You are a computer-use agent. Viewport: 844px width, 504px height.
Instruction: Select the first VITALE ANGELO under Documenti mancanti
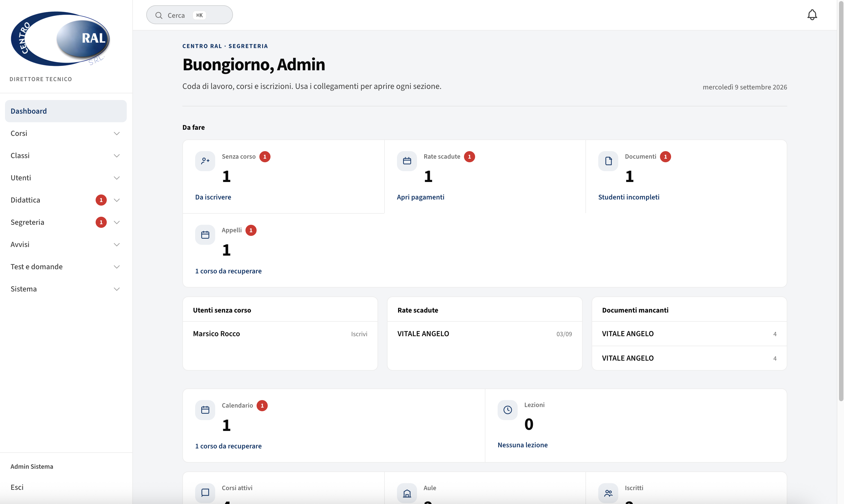627,334
